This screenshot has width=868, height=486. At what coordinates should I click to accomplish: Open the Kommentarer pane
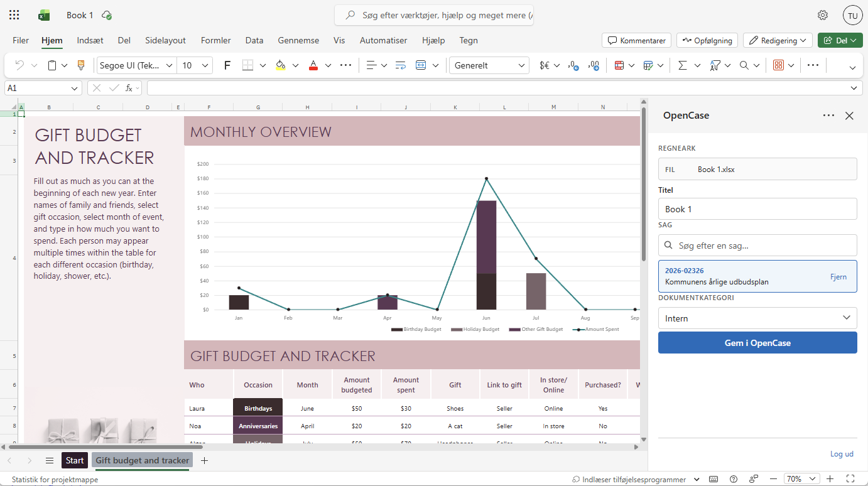pyautogui.click(x=637, y=40)
